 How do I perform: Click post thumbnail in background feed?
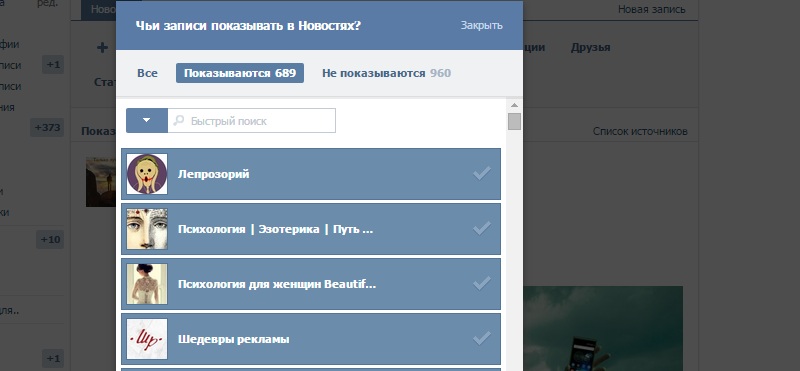click(x=101, y=182)
